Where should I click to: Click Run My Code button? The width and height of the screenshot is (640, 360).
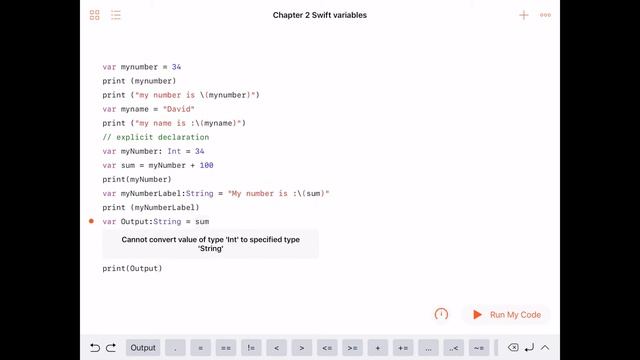(507, 315)
